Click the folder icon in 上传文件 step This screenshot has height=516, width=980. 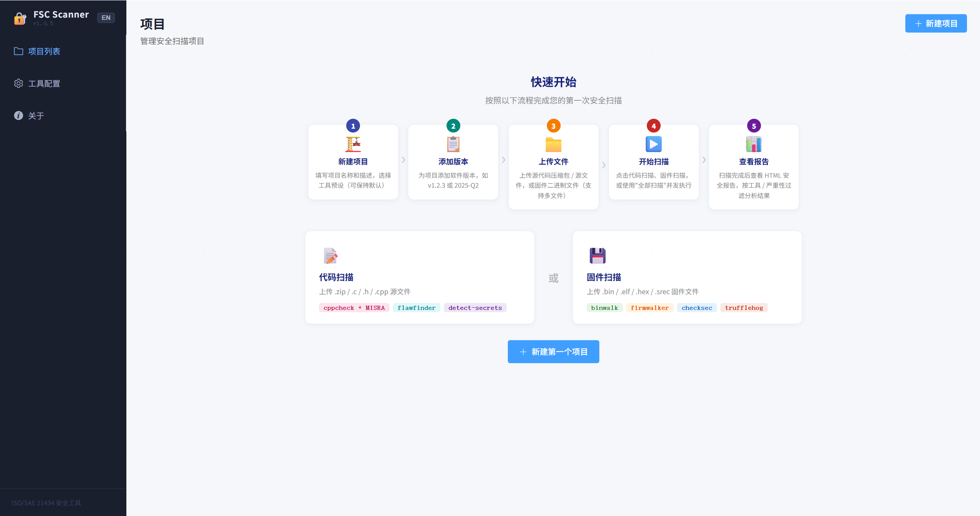[x=553, y=144]
